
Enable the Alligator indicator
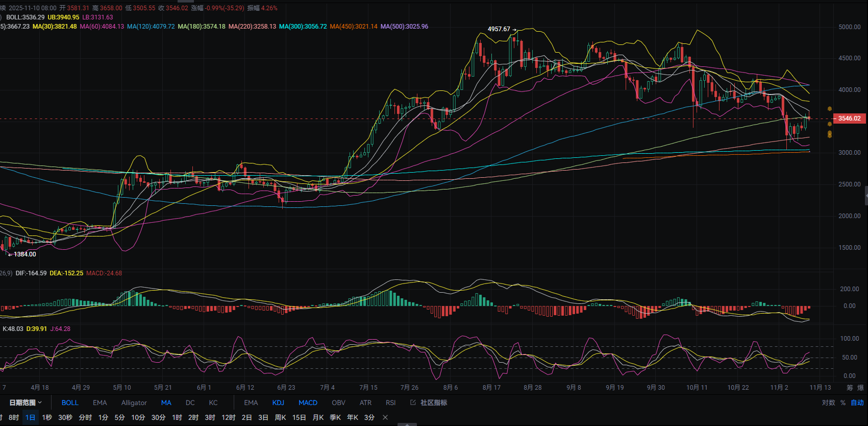(134, 403)
